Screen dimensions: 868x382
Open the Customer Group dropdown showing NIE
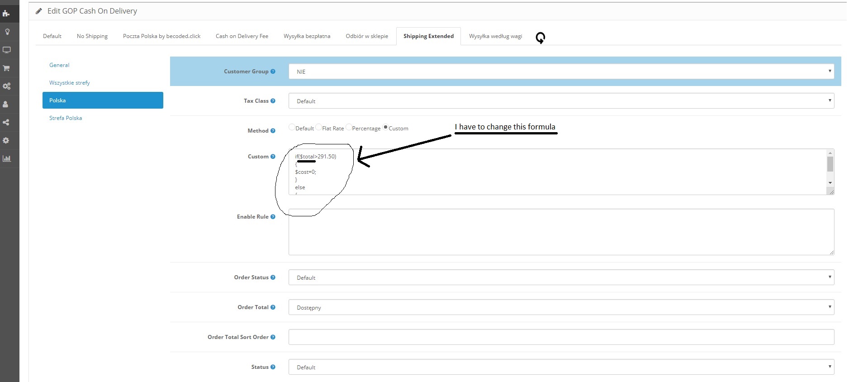(x=561, y=72)
